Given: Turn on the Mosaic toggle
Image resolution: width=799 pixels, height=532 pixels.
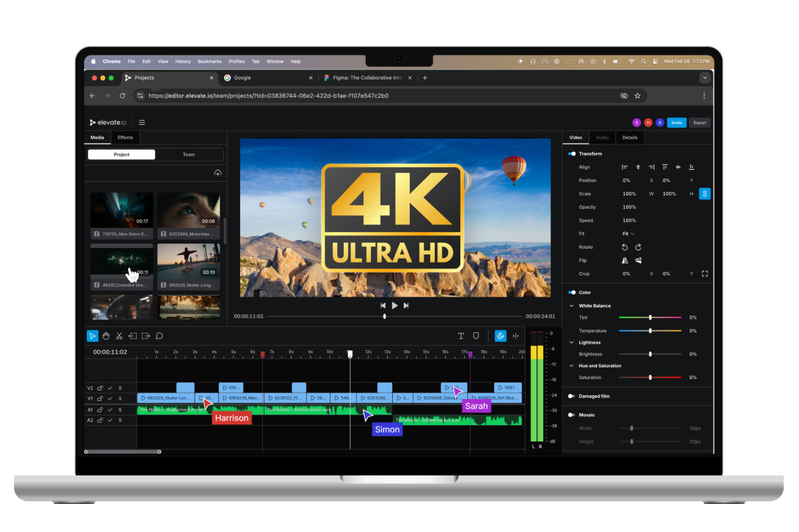Looking at the screenshot, I should click(x=572, y=415).
